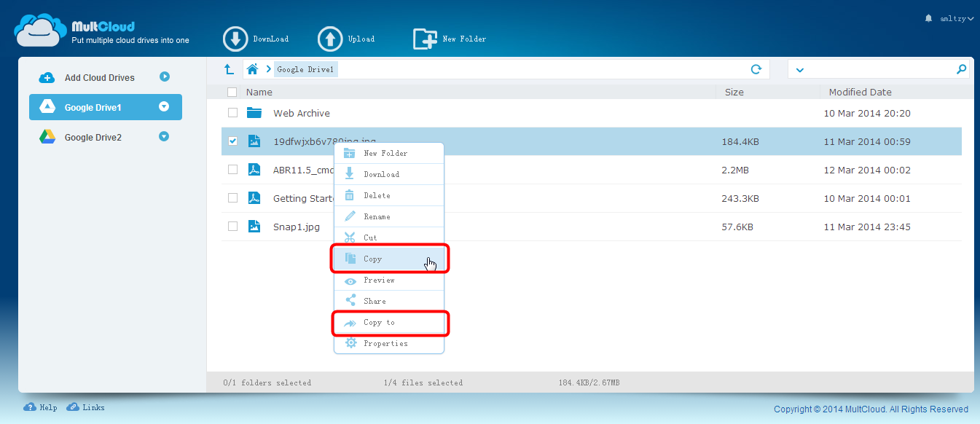Click the Add Cloud Drives plus icon

(x=47, y=77)
